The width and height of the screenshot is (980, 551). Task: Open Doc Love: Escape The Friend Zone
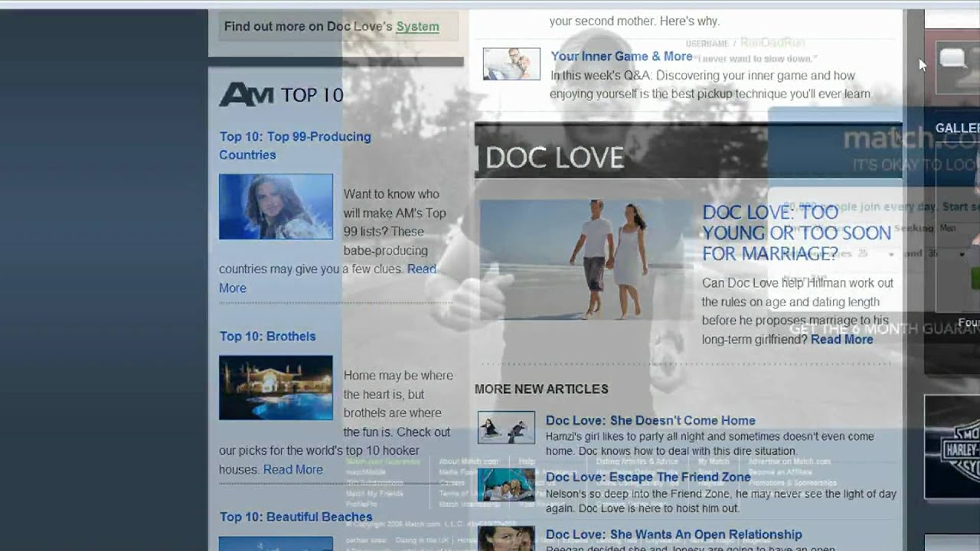coord(648,477)
